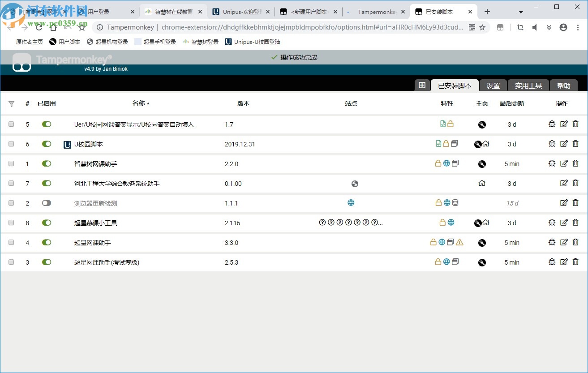Open the browser toolbar overflow chevron

click(x=549, y=27)
